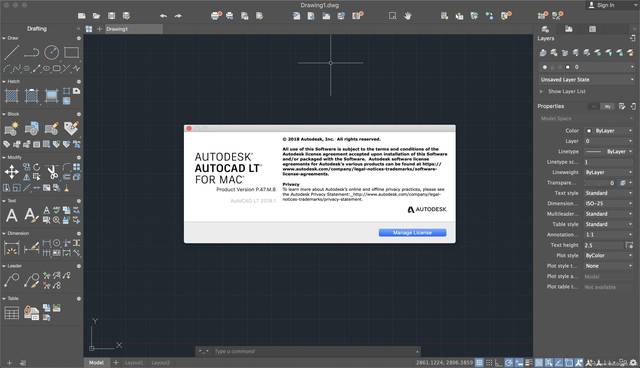
Task: Open the Linetype ByLayer dropdown
Action: 609,151
